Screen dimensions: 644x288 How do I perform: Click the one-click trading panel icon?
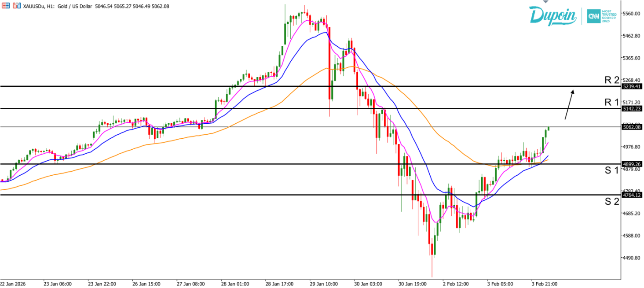coord(16,6)
